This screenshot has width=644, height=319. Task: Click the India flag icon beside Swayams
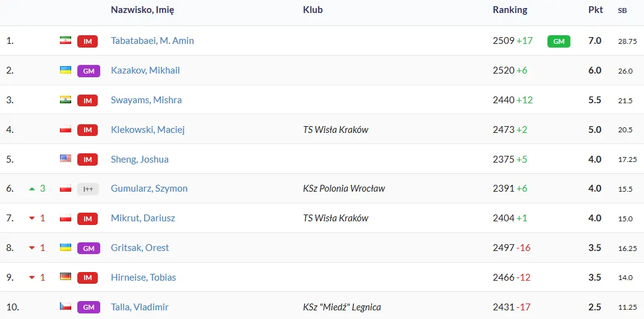point(66,100)
